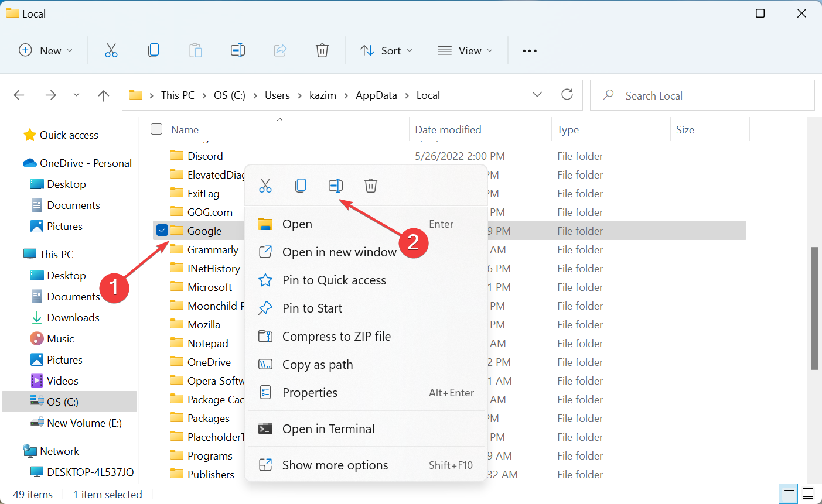Click the Cut icon in the top toolbar

[111, 51]
